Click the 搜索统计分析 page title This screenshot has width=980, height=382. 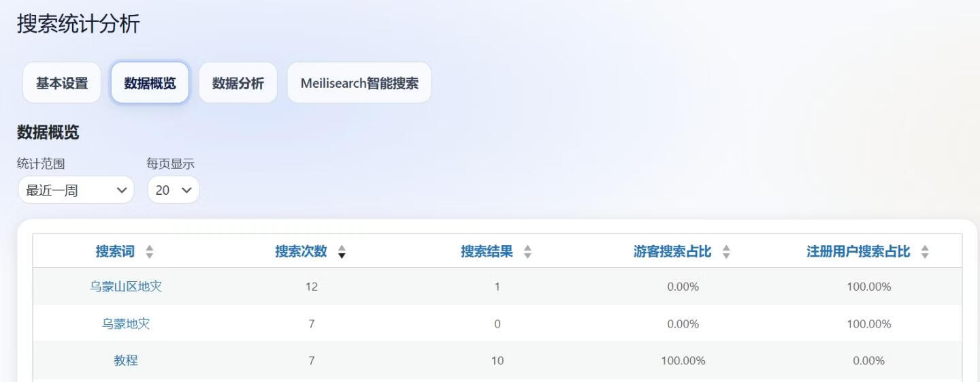(x=78, y=24)
